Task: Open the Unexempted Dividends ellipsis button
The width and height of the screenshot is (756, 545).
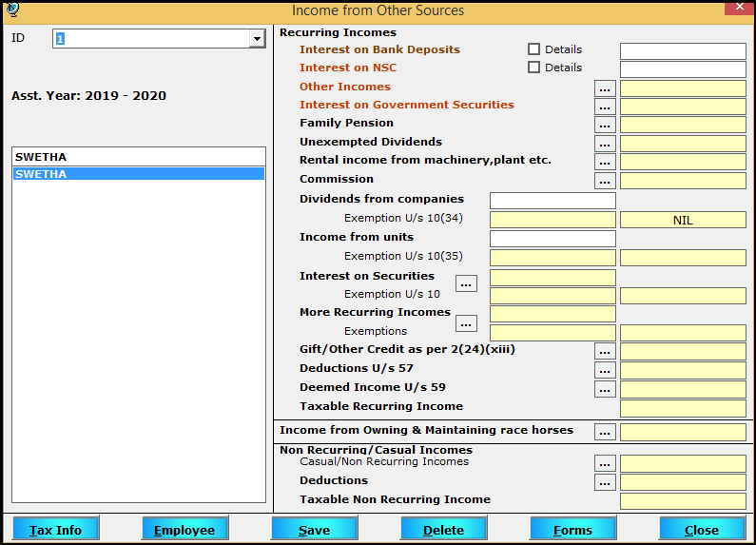Action: pos(605,144)
